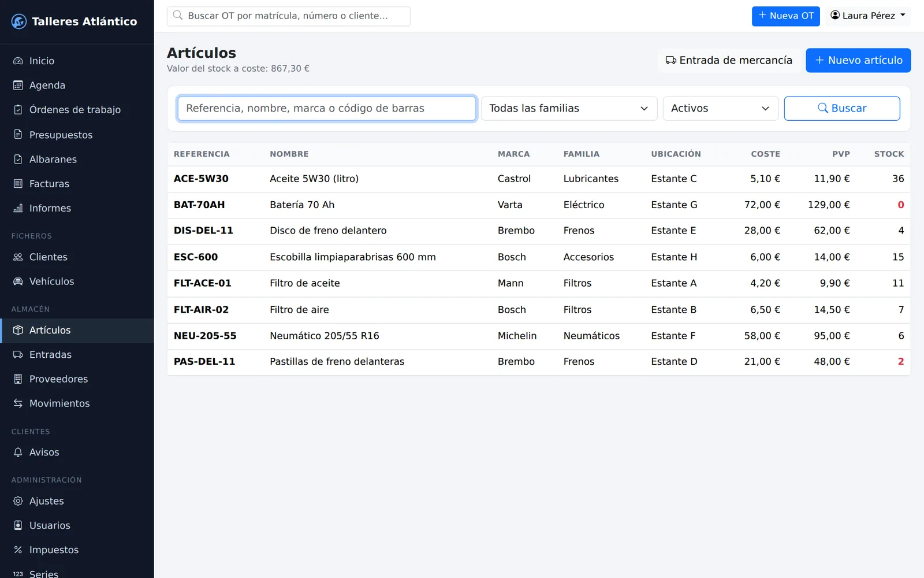The width and height of the screenshot is (924, 578).
Task: Open the Laura Pérez user menu
Action: [868, 16]
